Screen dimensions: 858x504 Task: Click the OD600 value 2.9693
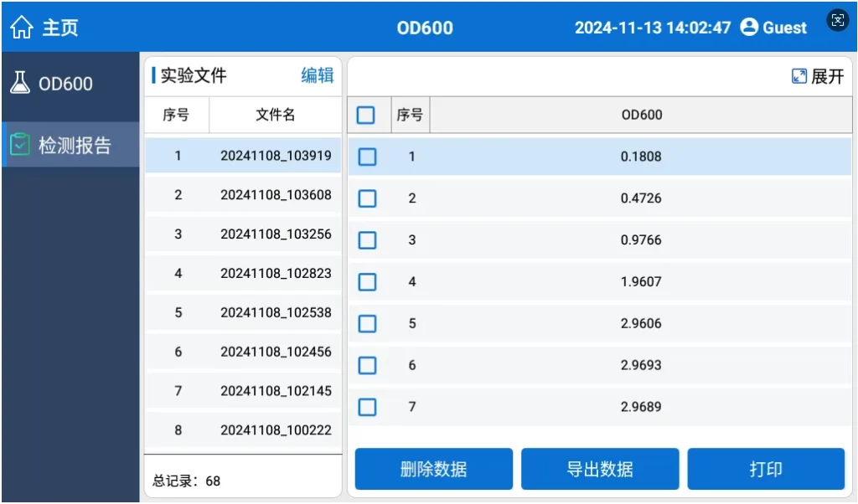pos(641,365)
